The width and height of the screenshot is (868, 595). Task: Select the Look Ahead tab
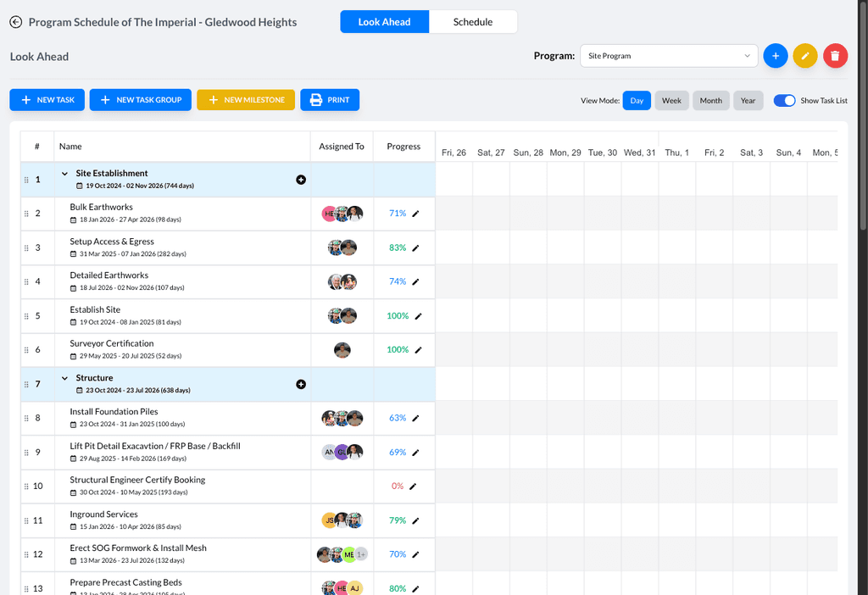tap(384, 22)
